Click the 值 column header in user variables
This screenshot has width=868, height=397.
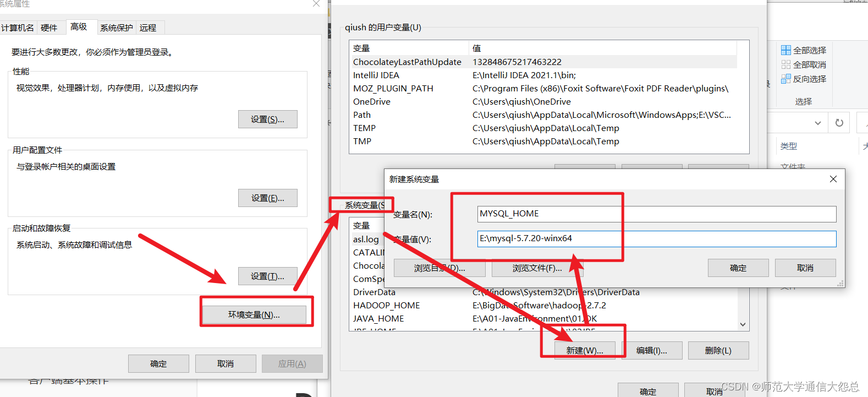pos(603,48)
